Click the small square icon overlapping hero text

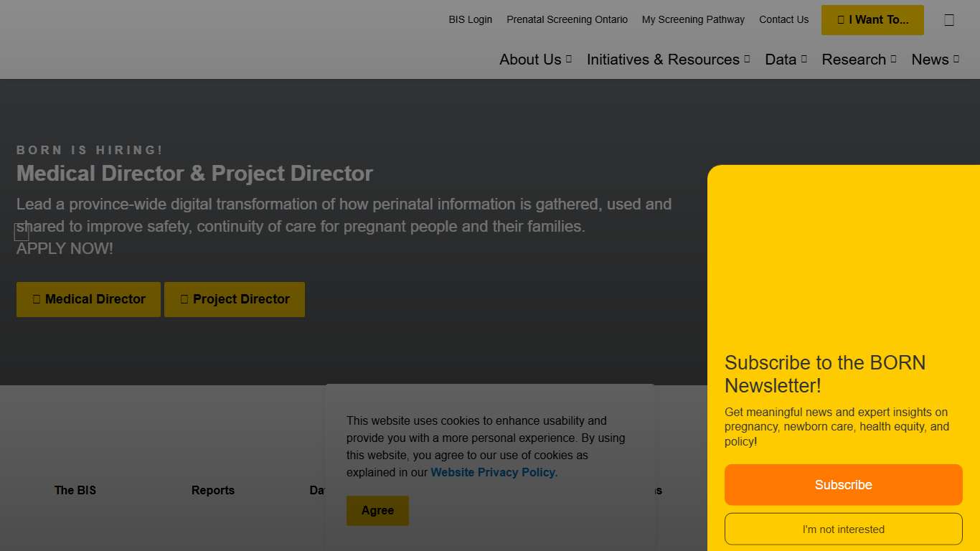tap(22, 232)
